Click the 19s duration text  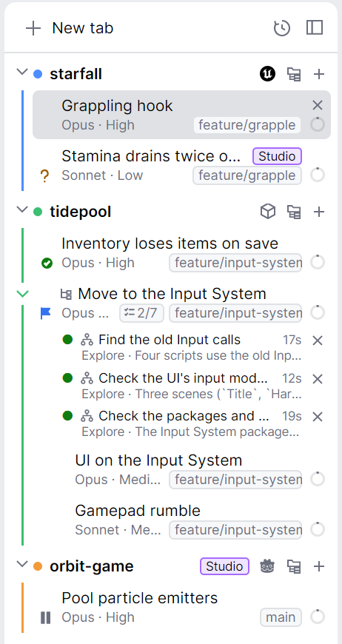pos(292,417)
